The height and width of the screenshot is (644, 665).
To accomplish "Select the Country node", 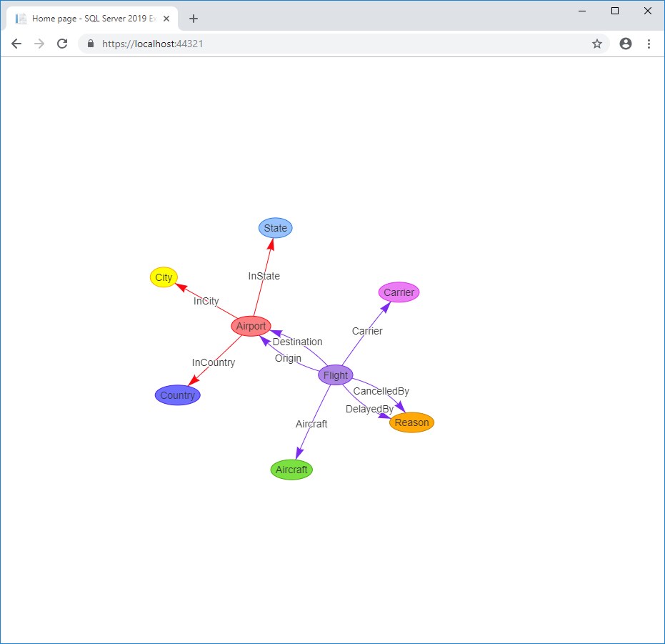I will coord(177,395).
